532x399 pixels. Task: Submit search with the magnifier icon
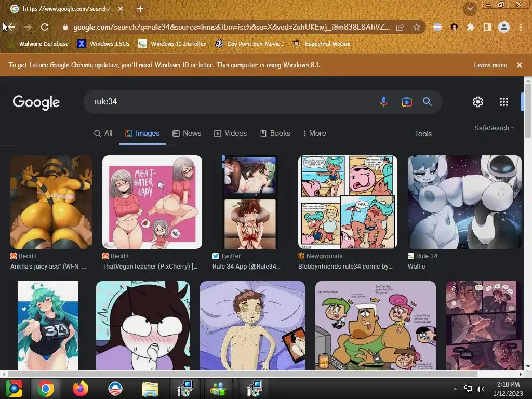click(427, 102)
